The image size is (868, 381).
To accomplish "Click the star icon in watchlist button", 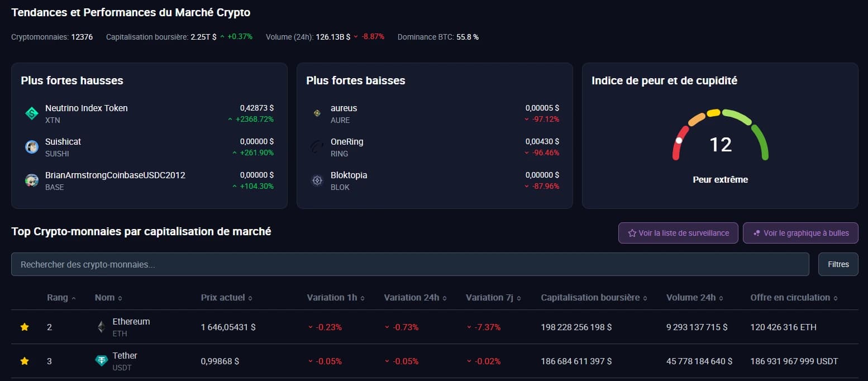I will click(632, 233).
